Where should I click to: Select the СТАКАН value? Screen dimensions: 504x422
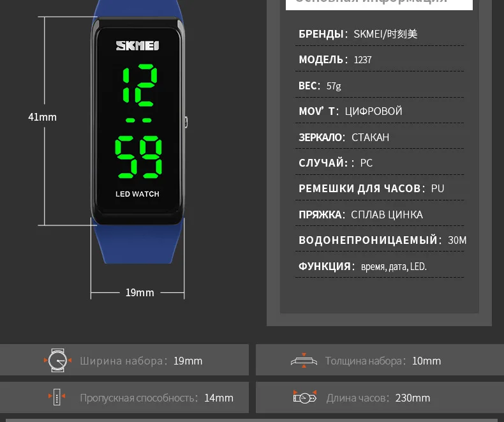370,137
